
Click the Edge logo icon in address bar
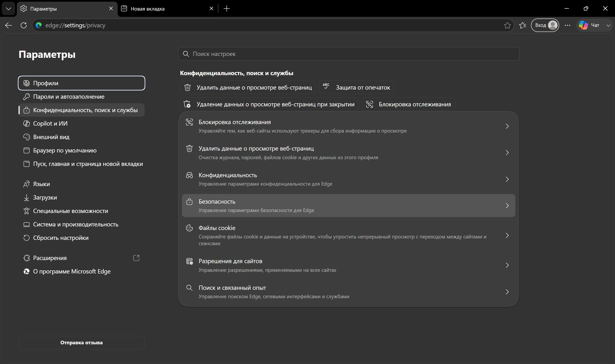tap(39, 25)
